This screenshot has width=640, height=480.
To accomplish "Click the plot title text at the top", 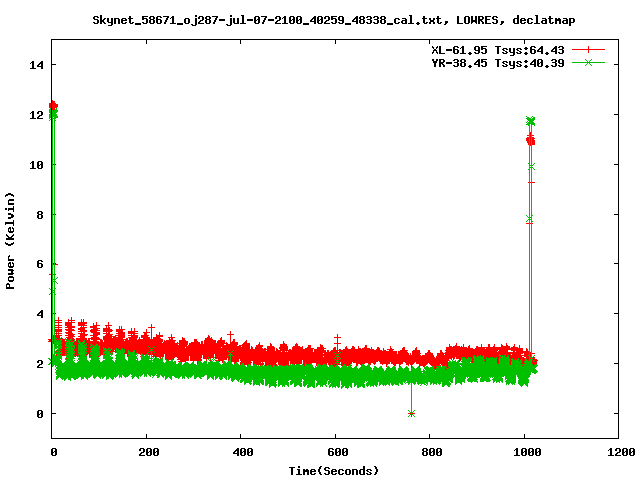I will (333, 20).
